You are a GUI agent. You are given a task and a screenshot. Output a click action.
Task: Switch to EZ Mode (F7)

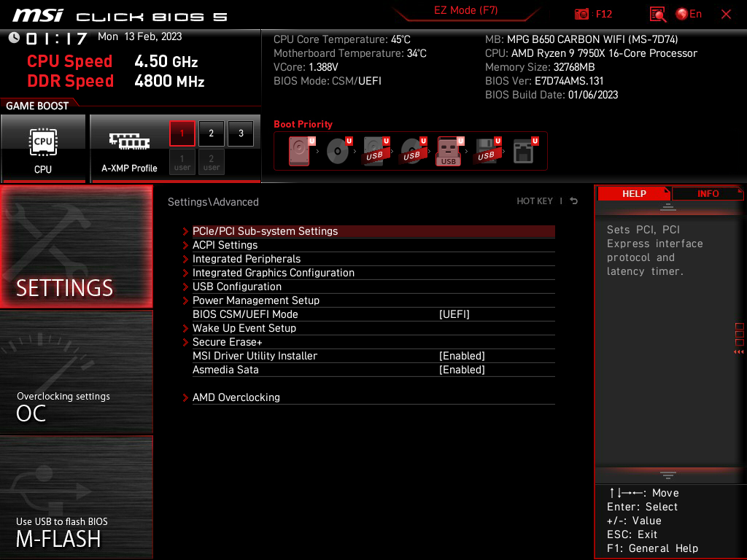[465, 10]
